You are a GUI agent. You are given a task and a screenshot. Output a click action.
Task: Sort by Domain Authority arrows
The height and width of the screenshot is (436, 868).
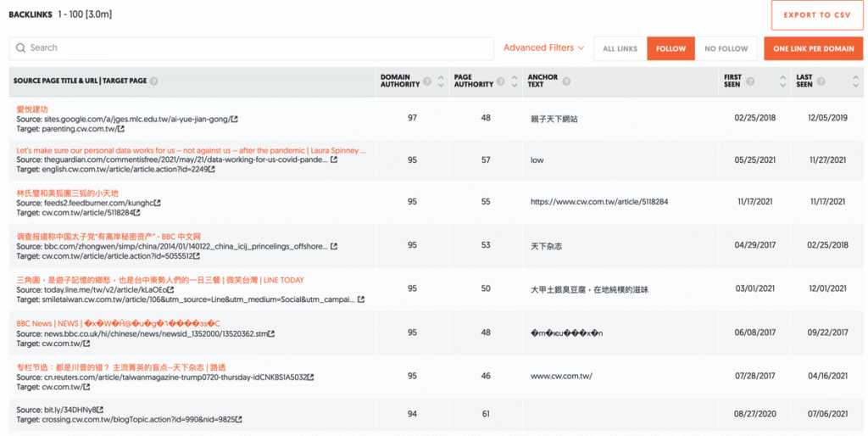pos(441,81)
